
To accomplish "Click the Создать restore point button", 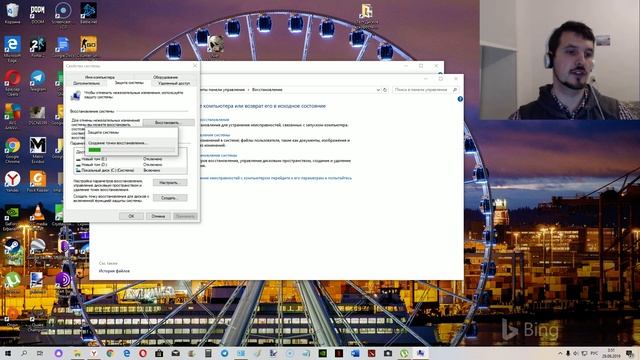I will [170, 198].
